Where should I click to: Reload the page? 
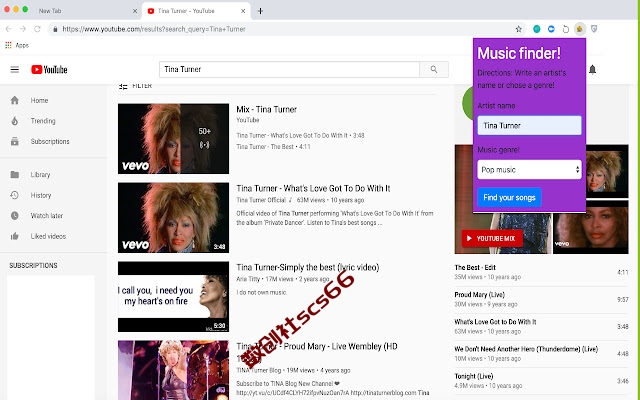click(x=37, y=29)
